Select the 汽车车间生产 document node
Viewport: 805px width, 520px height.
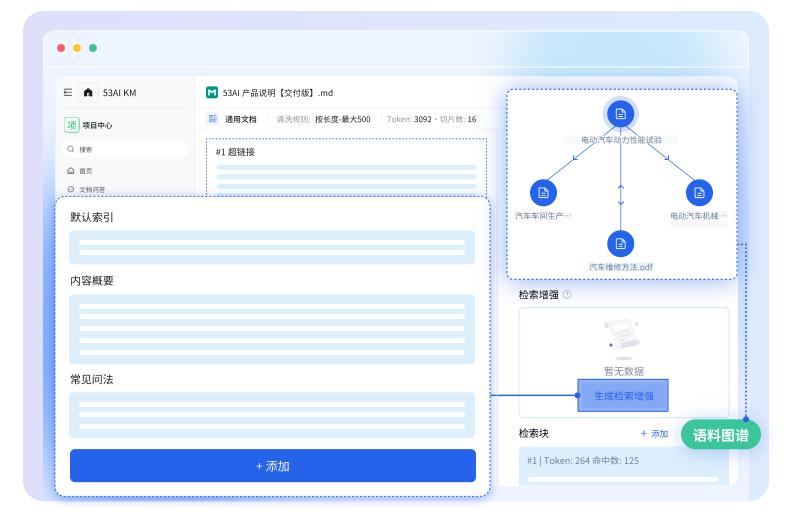pos(543,192)
